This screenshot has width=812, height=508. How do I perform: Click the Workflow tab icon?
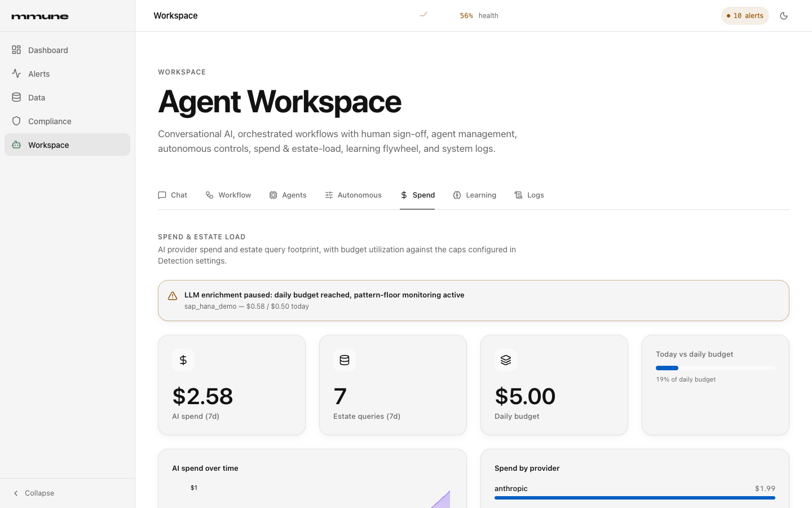(209, 195)
